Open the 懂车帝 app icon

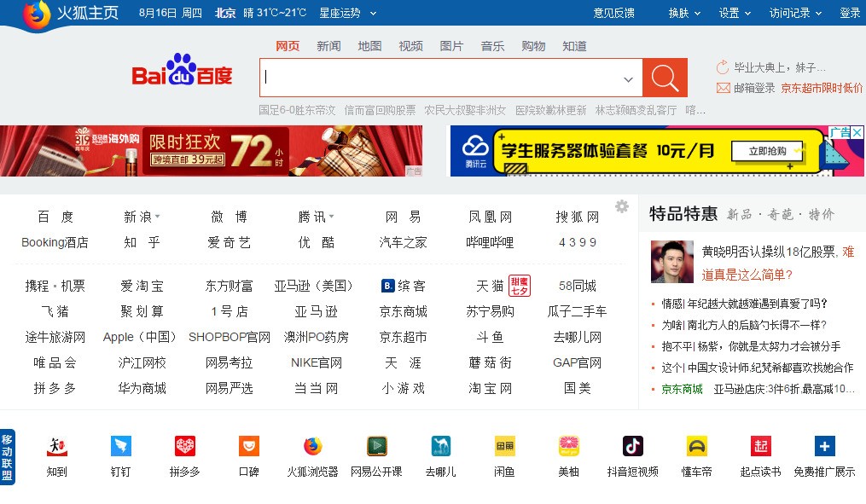pos(697,447)
